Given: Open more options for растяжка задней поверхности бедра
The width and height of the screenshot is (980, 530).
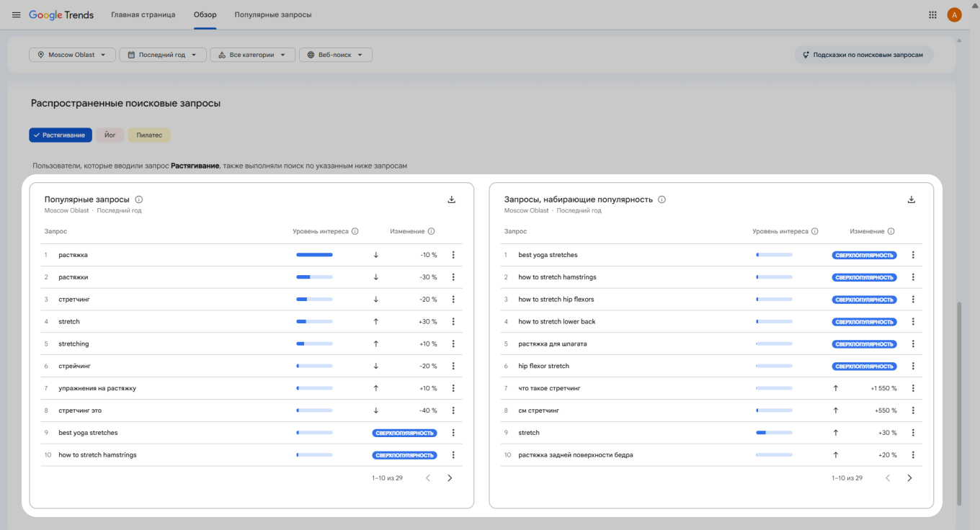Looking at the screenshot, I should tap(913, 455).
